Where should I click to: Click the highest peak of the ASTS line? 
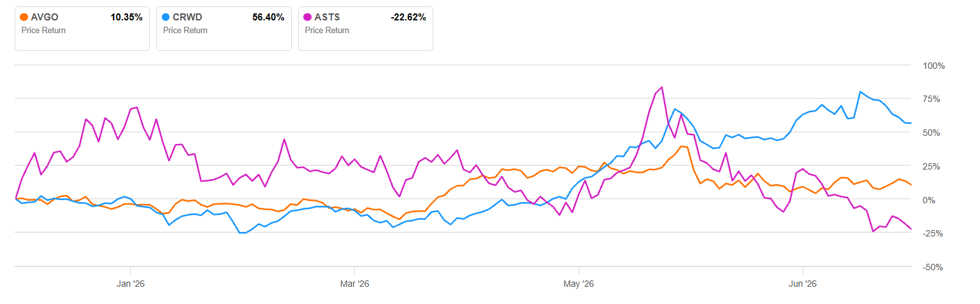click(662, 87)
